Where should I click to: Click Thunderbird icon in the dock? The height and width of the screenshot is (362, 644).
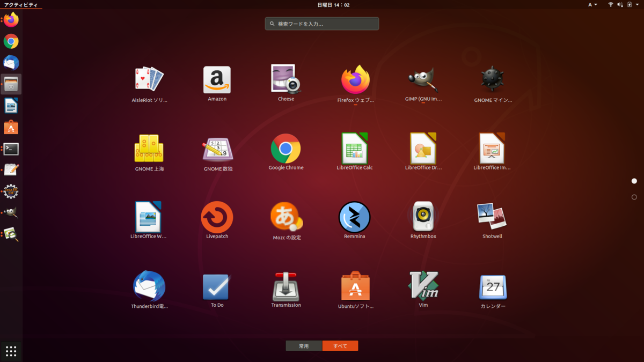[x=11, y=63]
